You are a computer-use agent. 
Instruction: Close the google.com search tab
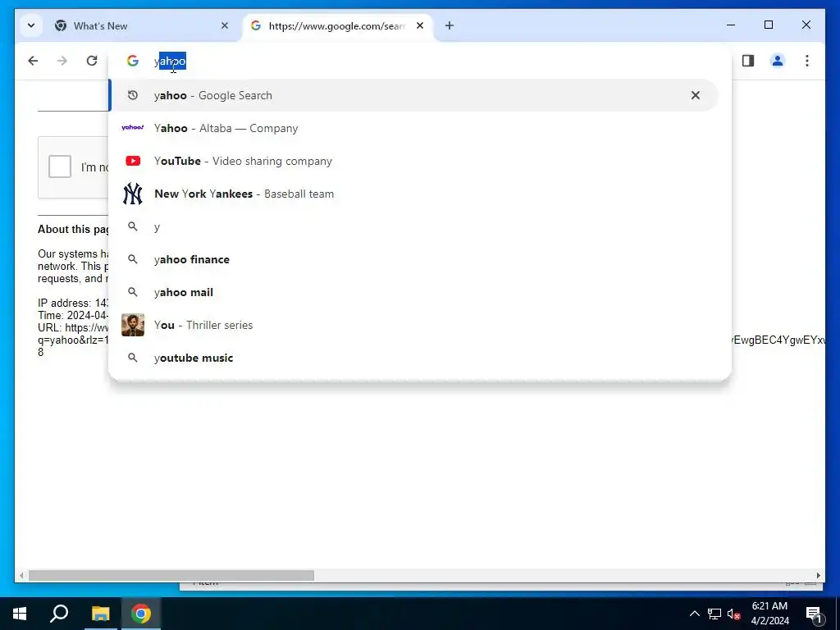pos(420,25)
